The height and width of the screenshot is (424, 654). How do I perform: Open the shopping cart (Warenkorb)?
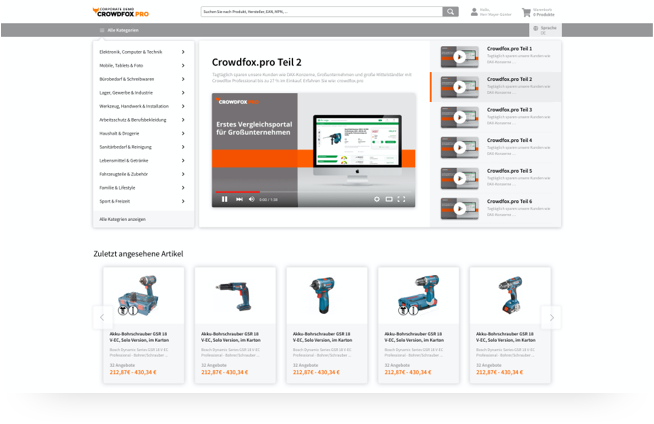pyautogui.click(x=526, y=12)
